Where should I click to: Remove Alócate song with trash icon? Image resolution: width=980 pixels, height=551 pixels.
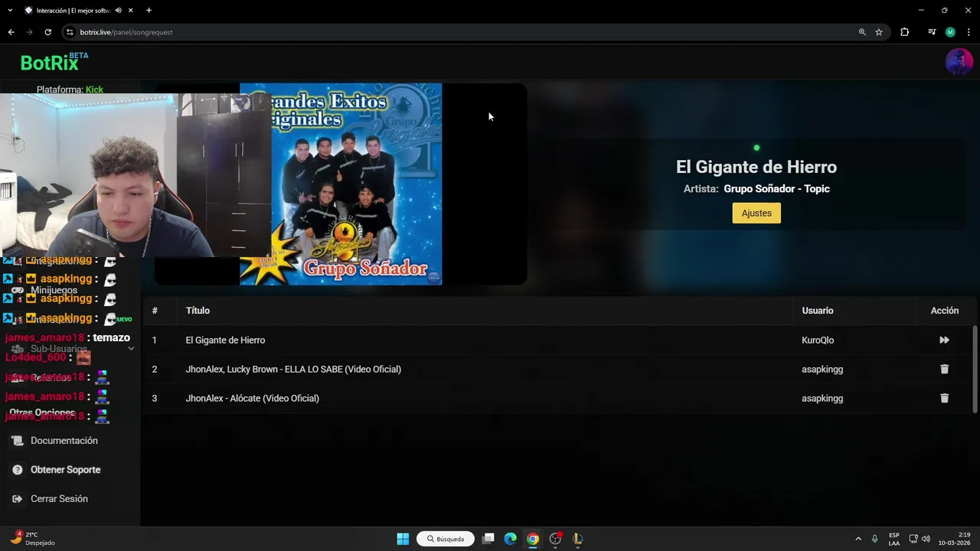pos(944,398)
